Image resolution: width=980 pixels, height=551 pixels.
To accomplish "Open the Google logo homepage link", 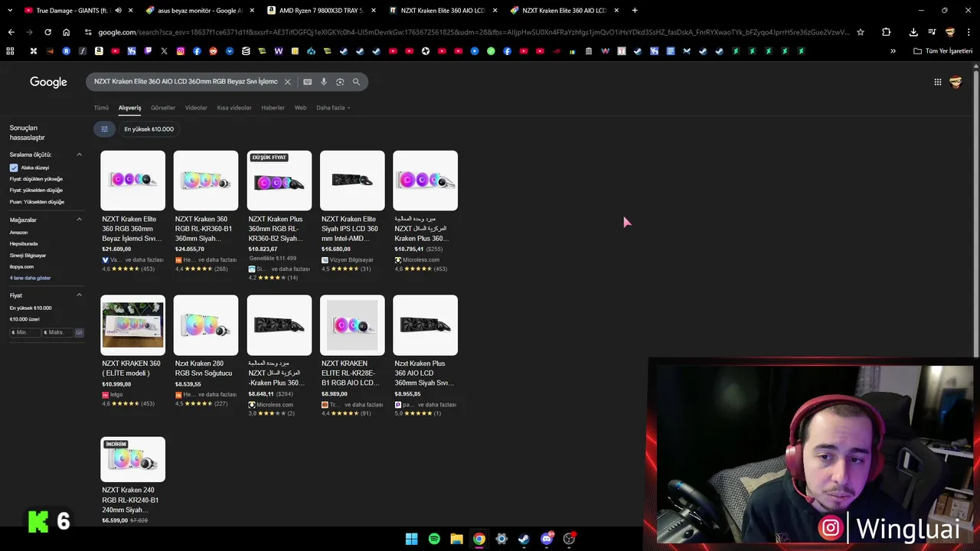I will (x=48, y=82).
